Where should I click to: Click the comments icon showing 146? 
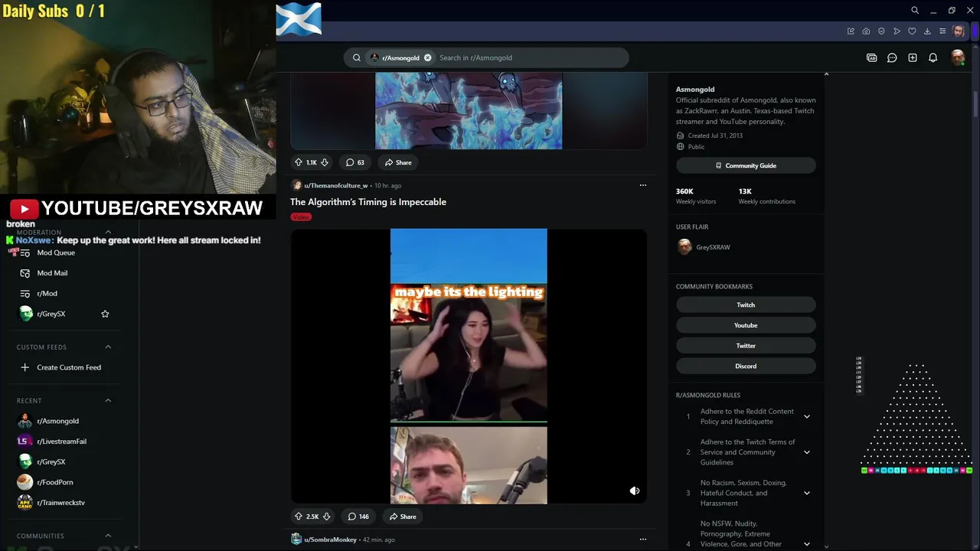point(352,517)
